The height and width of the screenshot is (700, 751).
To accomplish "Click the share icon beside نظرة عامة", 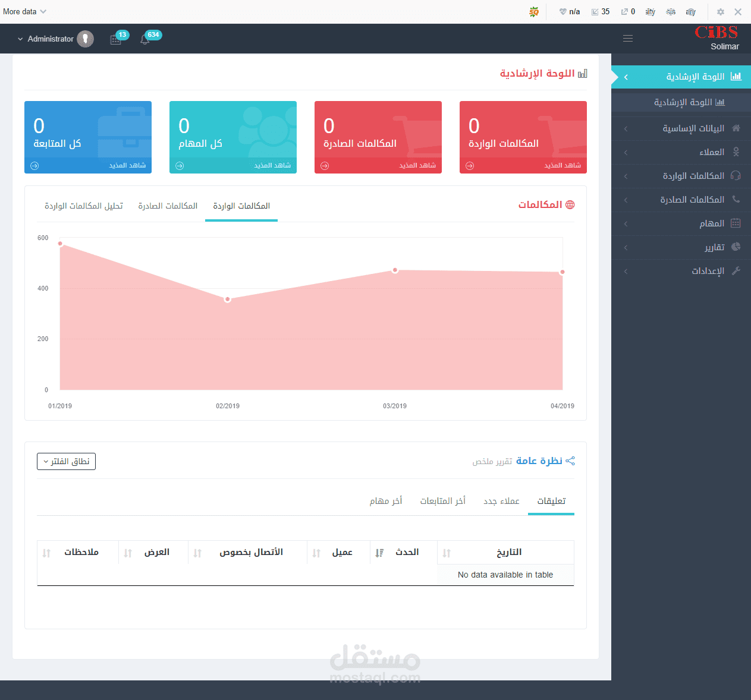I will click(x=570, y=461).
